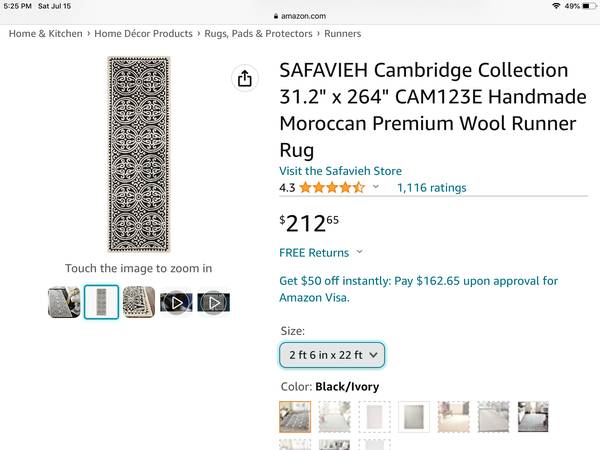Visit the Safavieh Store link
Viewport: 600px width, 450px height.
(340, 171)
